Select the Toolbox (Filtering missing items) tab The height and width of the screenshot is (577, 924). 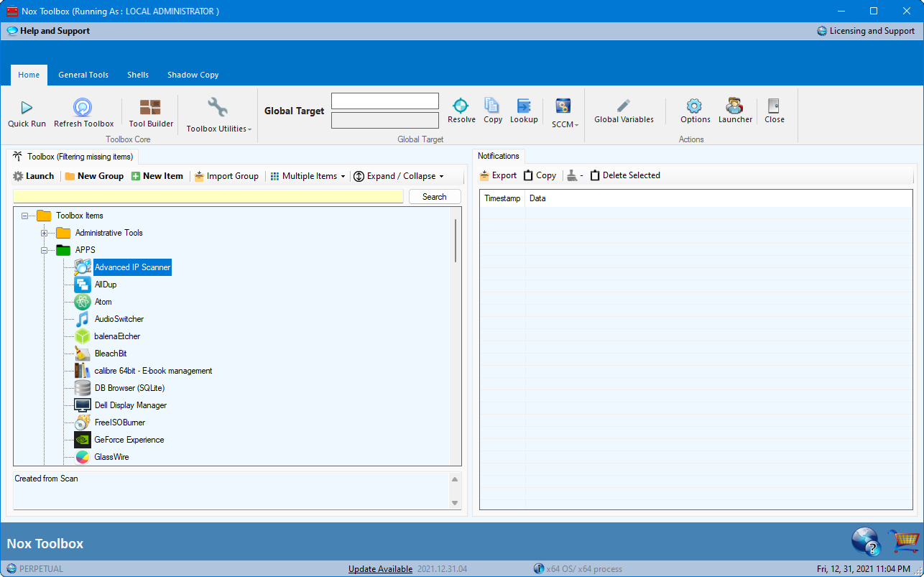[x=73, y=156]
